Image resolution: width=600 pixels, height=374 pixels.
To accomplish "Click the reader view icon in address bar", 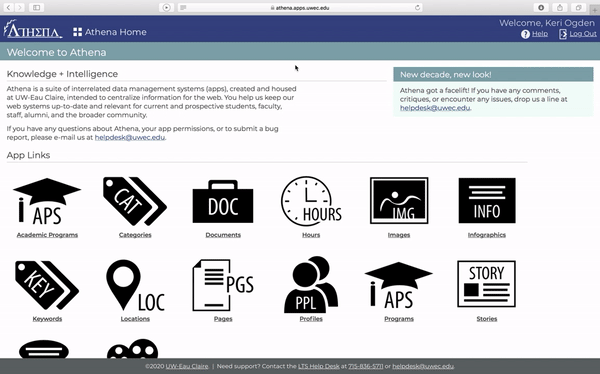I will coord(183,7).
